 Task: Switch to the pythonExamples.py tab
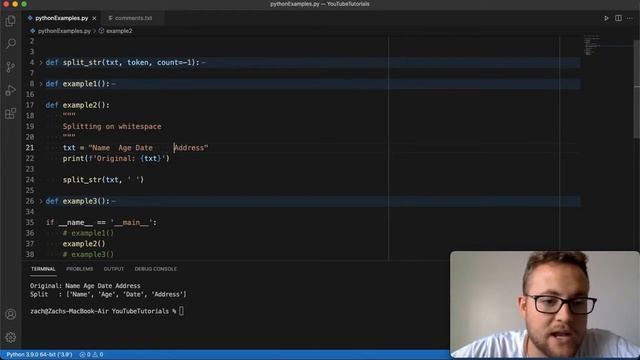coord(61,18)
